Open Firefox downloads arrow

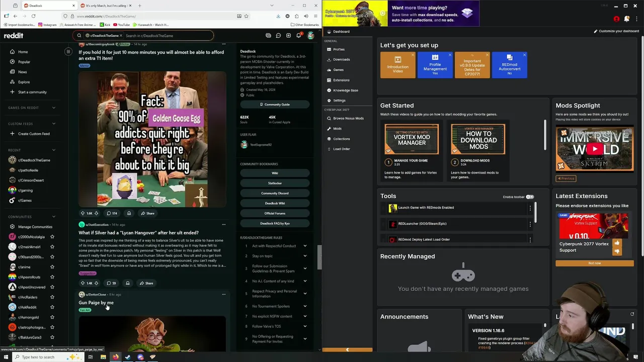point(278,16)
